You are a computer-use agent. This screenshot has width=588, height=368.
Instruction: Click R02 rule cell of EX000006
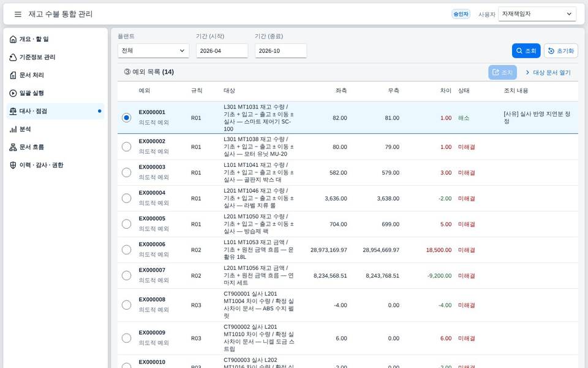196,250
